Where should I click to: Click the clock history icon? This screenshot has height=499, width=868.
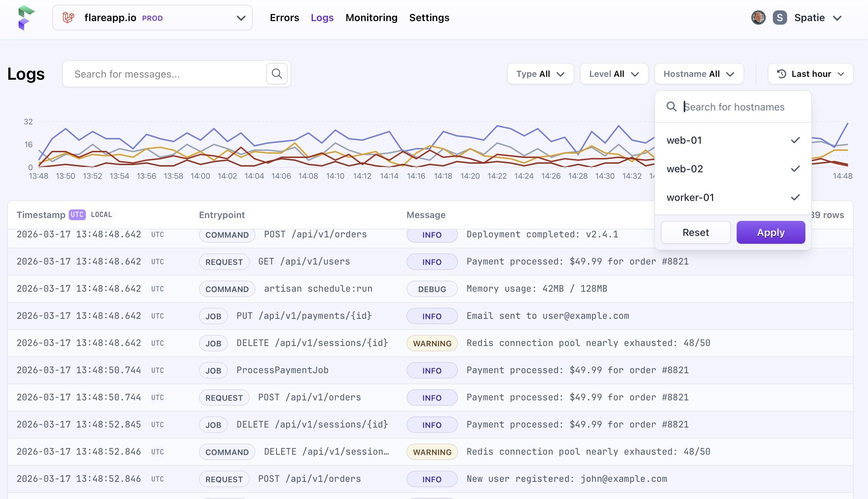pyautogui.click(x=782, y=74)
